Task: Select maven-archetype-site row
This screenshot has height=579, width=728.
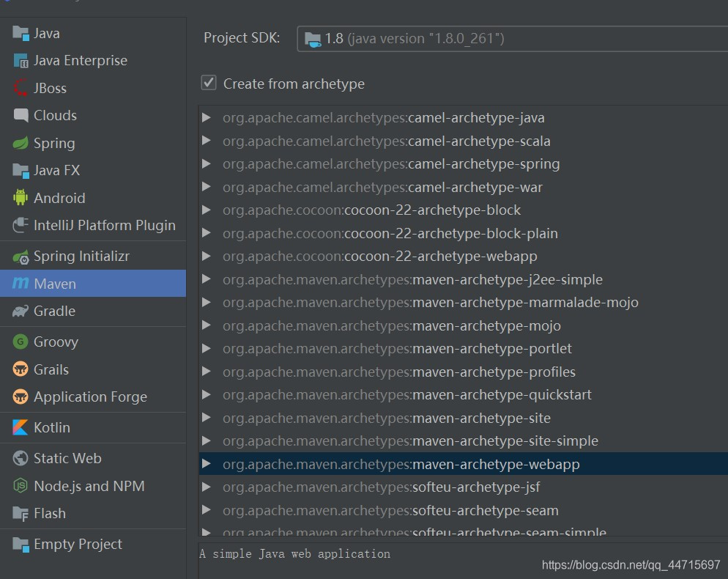Action: point(464,418)
